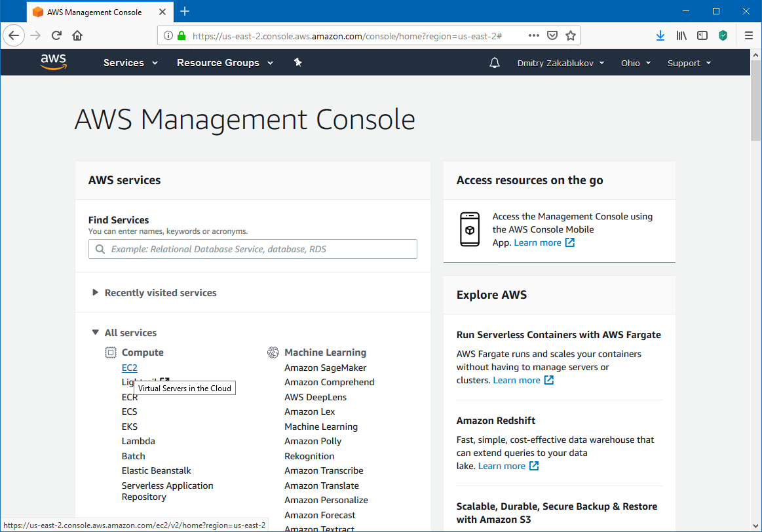Open Amazon SageMaker
762x532 pixels.
click(x=325, y=368)
